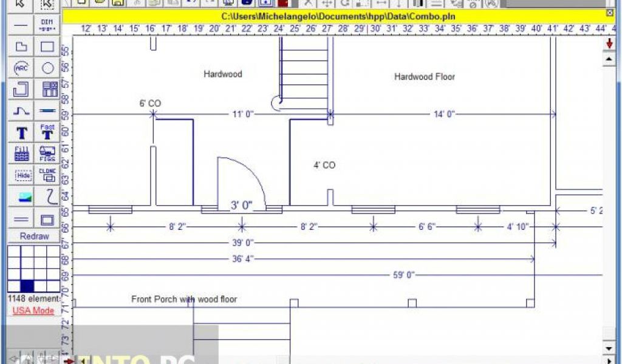This screenshot has width=622, height=364.
Task: Select the double-line wall tool
Action: [x=21, y=219]
